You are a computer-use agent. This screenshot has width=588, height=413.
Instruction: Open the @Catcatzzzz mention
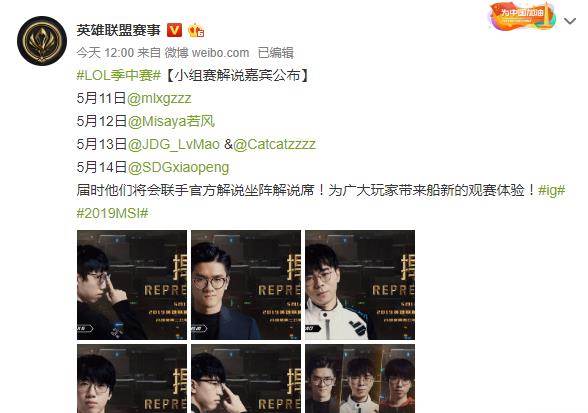point(274,144)
